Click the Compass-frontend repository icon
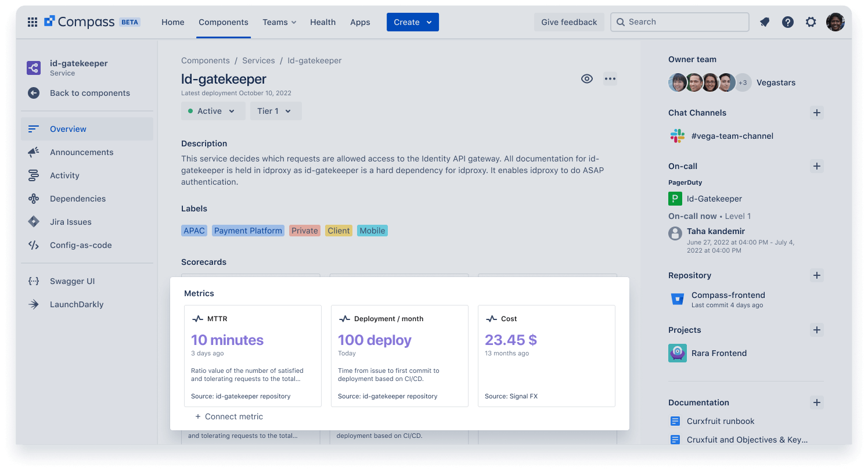The image size is (868, 471). click(677, 299)
